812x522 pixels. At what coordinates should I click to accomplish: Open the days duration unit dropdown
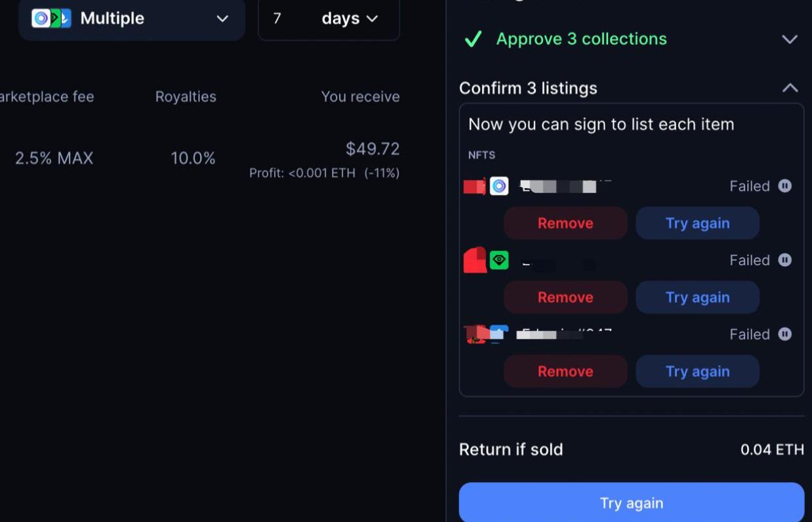[350, 18]
